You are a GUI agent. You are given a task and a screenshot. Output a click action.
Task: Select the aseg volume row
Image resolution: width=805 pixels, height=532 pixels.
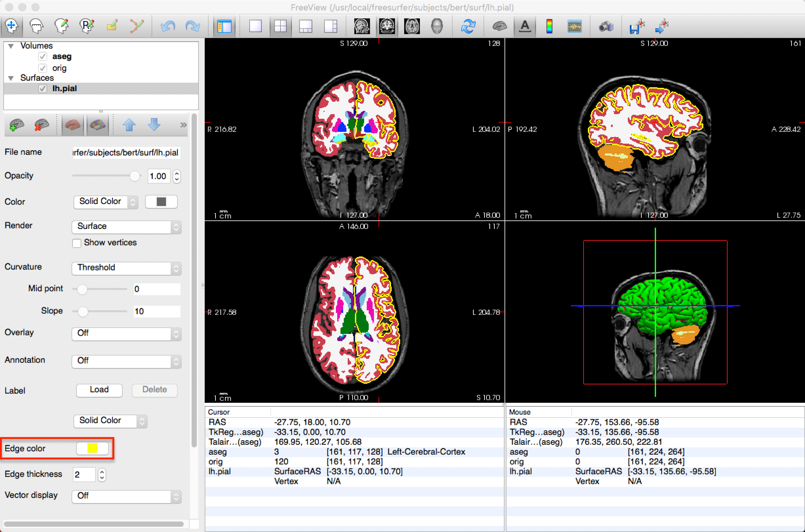(x=101, y=56)
